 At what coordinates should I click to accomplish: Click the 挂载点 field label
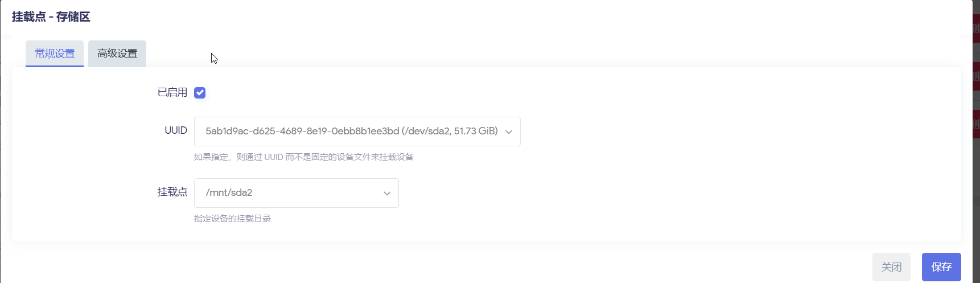point(172,192)
